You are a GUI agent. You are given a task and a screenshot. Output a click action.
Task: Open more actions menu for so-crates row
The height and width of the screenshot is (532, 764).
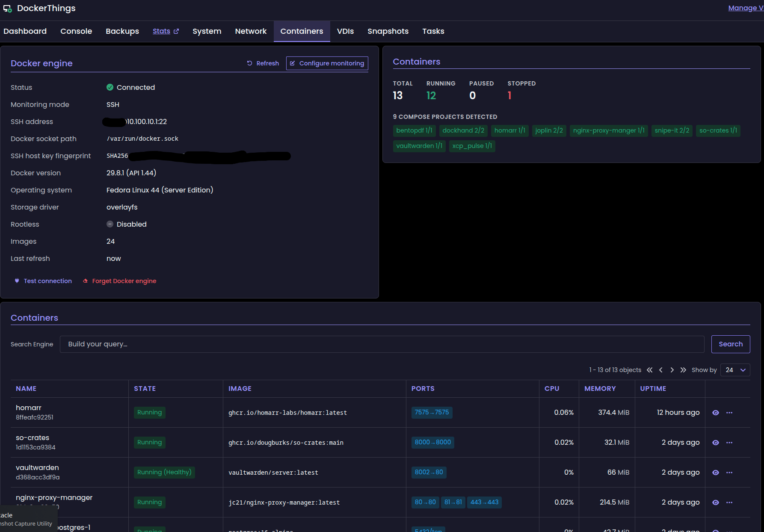point(729,443)
